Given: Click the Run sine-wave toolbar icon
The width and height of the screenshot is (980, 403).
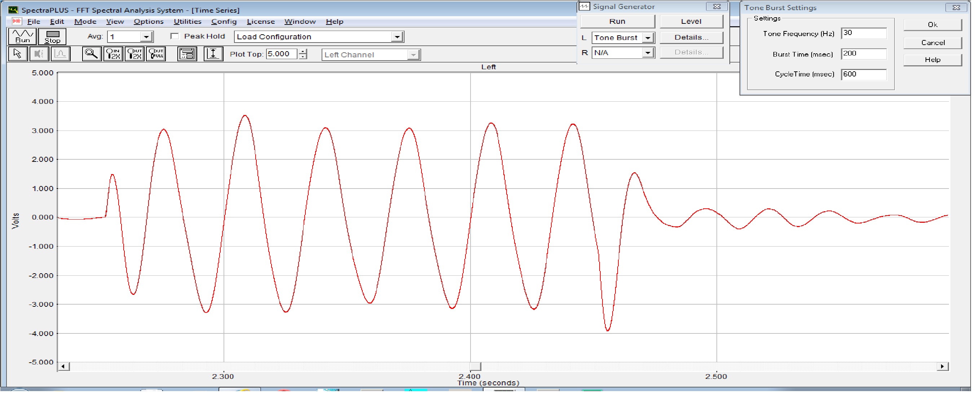Looking at the screenshot, I should (x=22, y=36).
